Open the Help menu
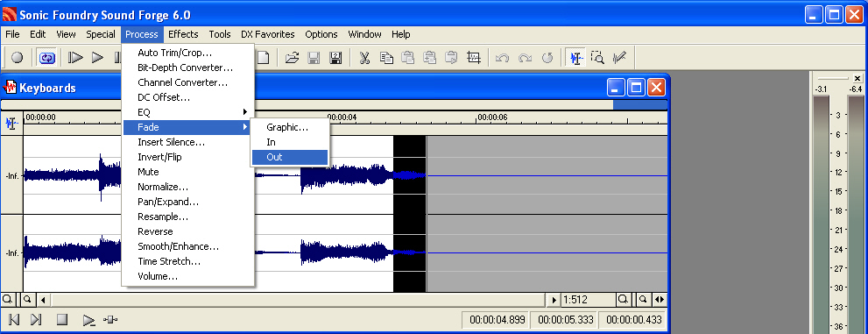Image resolution: width=868 pixels, height=334 pixels. 401,34
